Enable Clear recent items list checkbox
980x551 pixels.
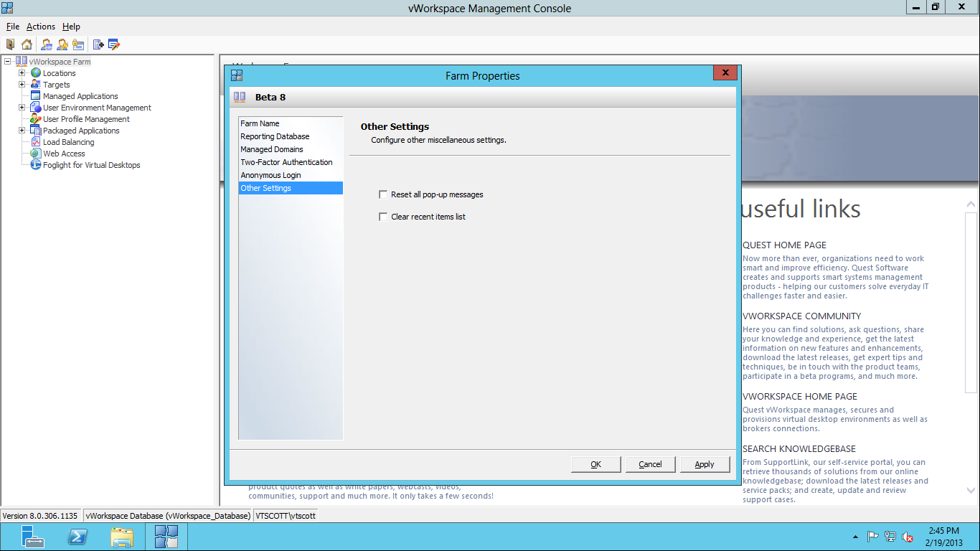383,217
